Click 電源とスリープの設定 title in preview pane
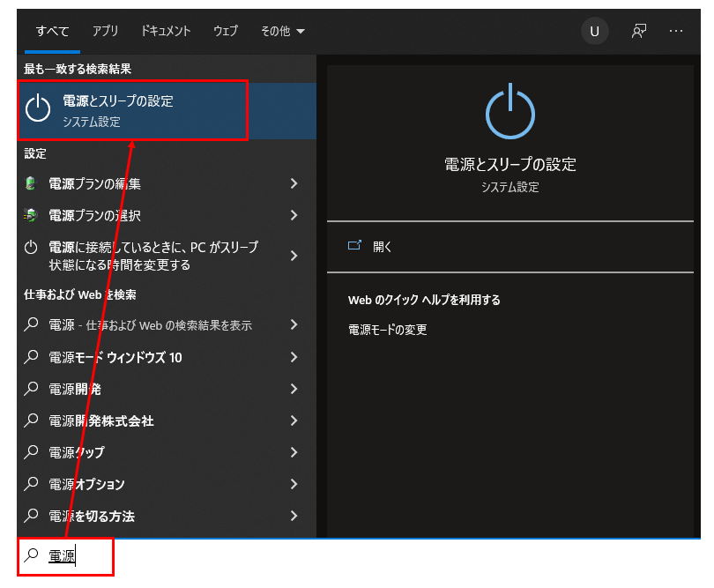 (510, 165)
